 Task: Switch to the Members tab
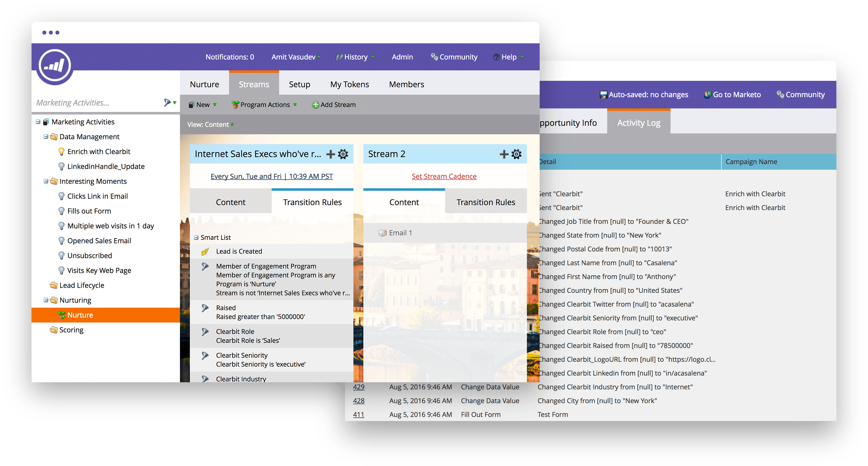(x=407, y=84)
